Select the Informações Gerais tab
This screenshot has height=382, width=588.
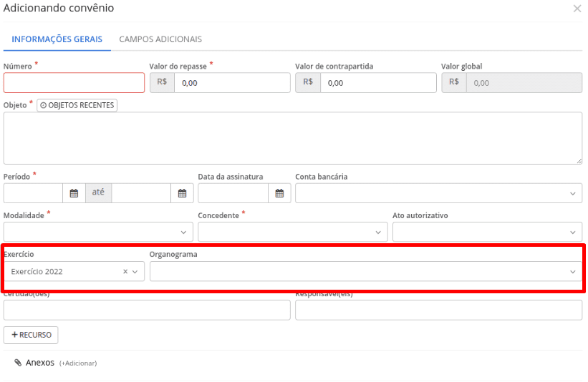[x=57, y=39]
